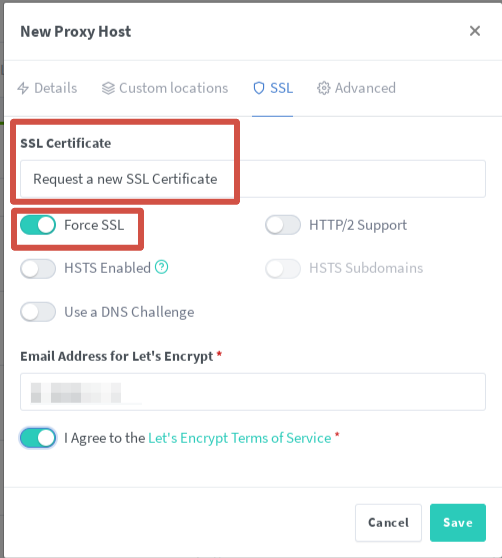Enable HTTP/2 Support switch
This screenshot has width=502, height=558.
coord(283,225)
